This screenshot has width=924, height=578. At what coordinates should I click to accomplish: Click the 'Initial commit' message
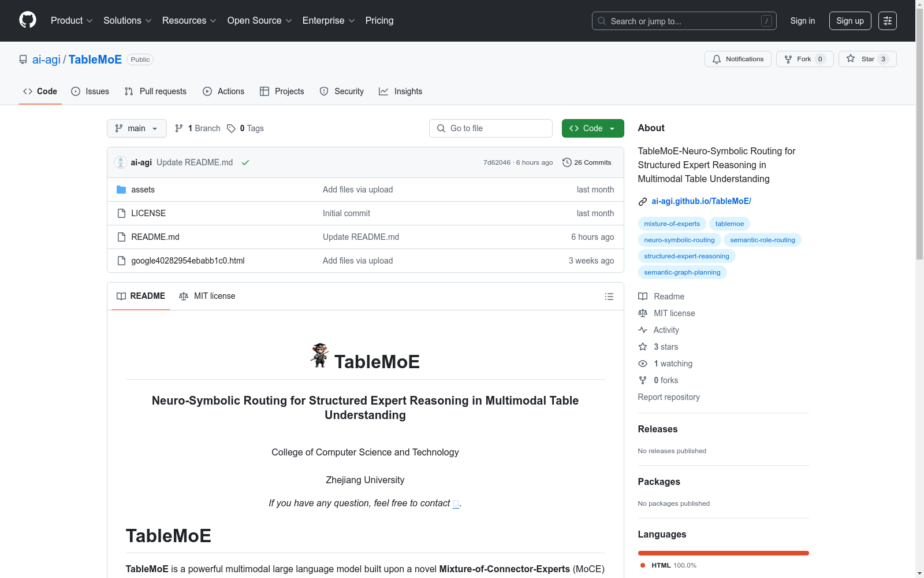point(346,213)
